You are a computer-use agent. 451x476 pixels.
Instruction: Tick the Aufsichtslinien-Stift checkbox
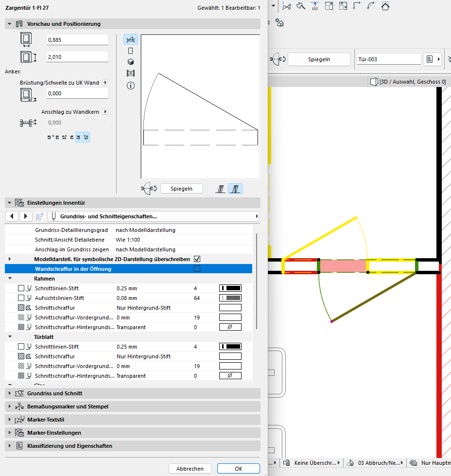point(21,298)
